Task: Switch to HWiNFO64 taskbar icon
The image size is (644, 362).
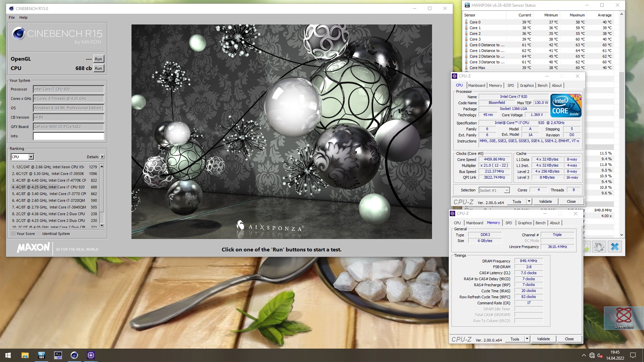Action: [x=41, y=355]
